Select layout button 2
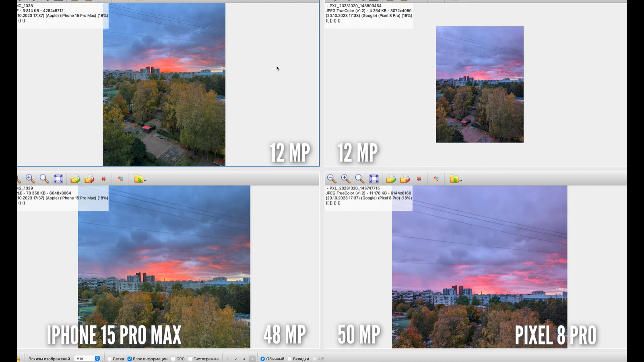The width and height of the screenshot is (644, 362). point(236,359)
